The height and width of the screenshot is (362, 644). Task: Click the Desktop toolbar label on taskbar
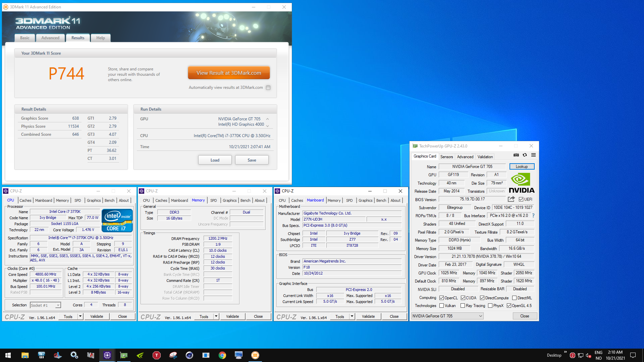pos(554,355)
